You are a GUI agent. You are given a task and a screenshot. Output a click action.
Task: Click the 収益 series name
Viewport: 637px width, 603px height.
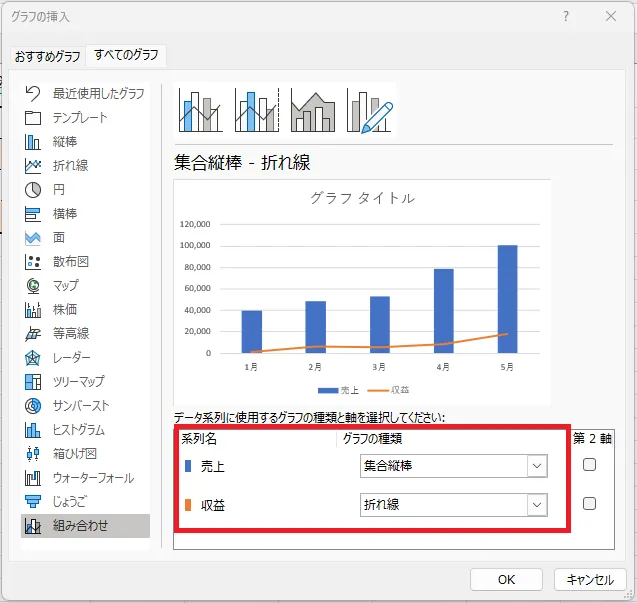(212, 505)
